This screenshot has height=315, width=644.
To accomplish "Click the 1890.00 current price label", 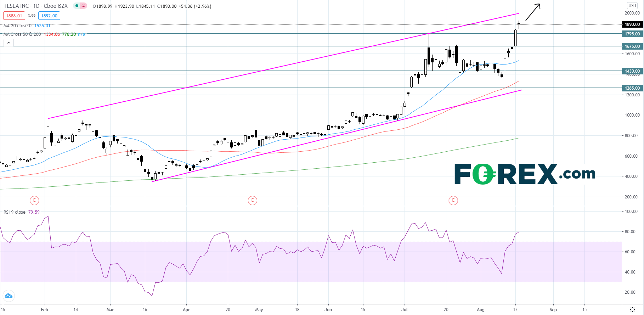I will (632, 24).
